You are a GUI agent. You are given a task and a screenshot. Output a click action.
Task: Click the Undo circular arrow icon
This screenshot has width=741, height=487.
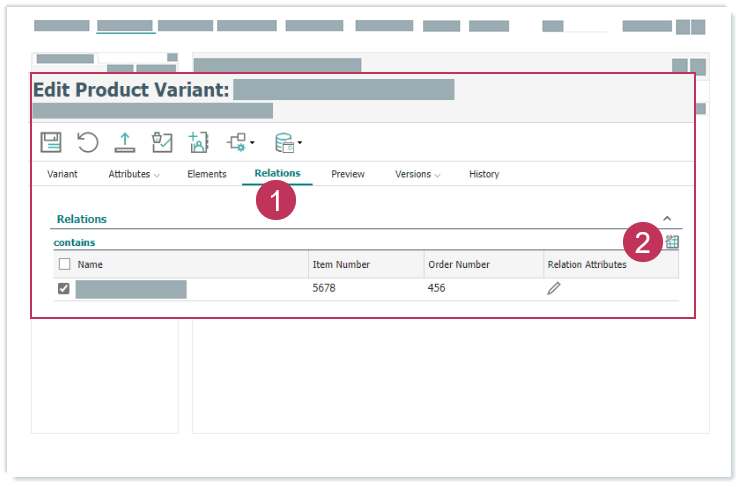(x=88, y=142)
